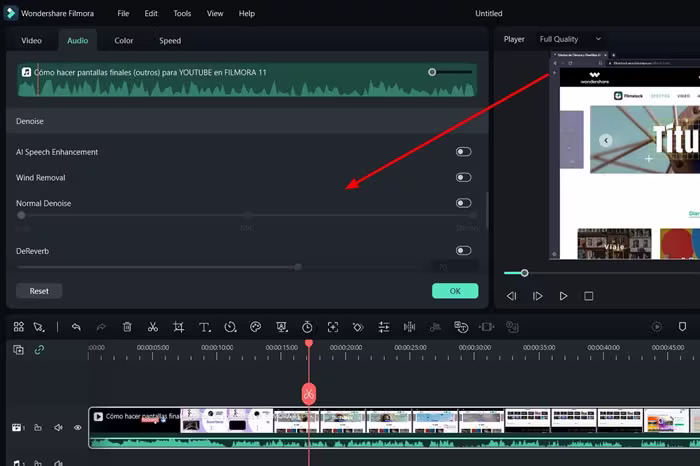Image resolution: width=700 pixels, height=466 pixels.
Task: Select the Crop tool
Action: pos(179,327)
